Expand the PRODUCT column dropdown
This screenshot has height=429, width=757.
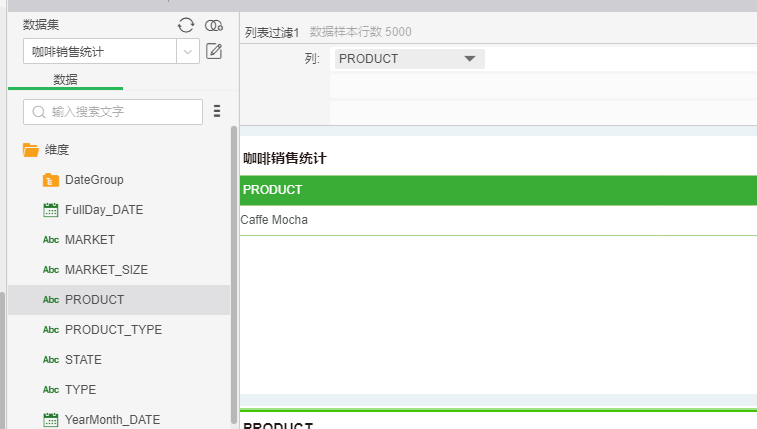(x=469, y=59)
